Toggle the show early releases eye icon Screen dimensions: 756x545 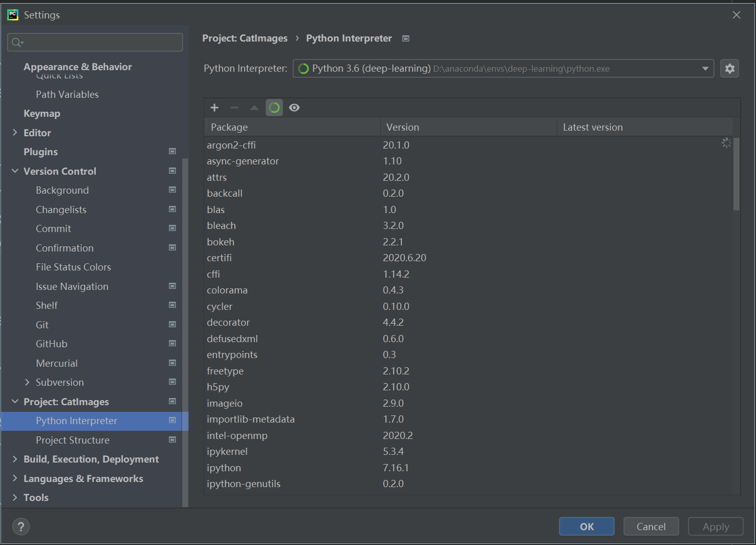coord(294,108)
